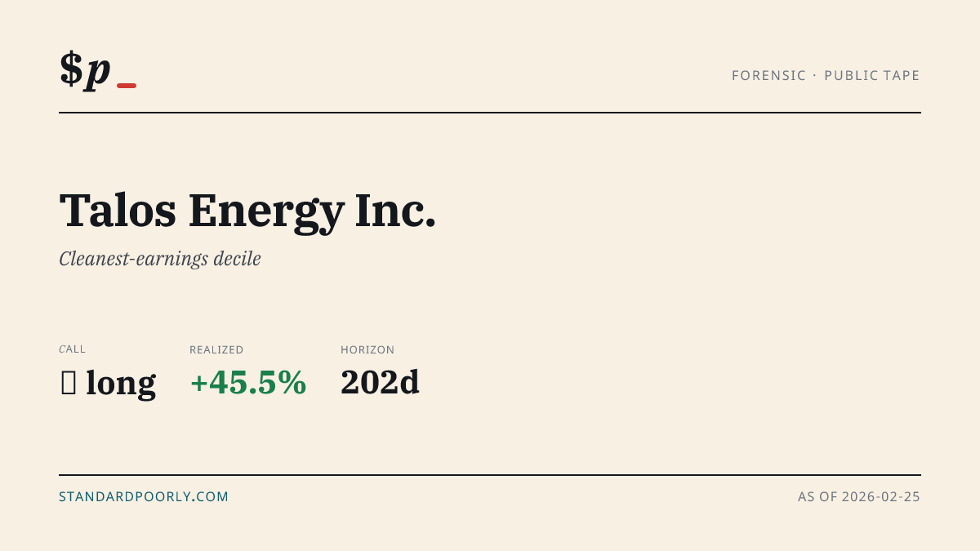Click the AS OF label in footer
This screenshot has height=551, width=980.
click(817, 496)
